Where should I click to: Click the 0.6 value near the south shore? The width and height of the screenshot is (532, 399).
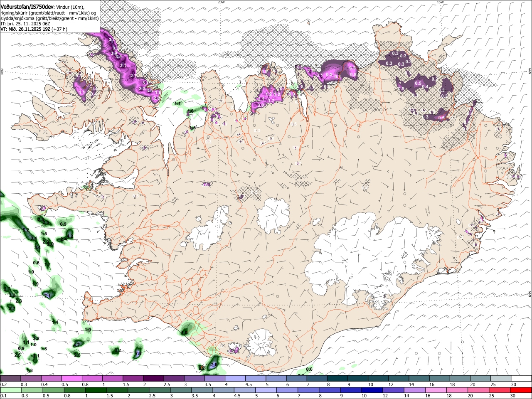(309, 369)
